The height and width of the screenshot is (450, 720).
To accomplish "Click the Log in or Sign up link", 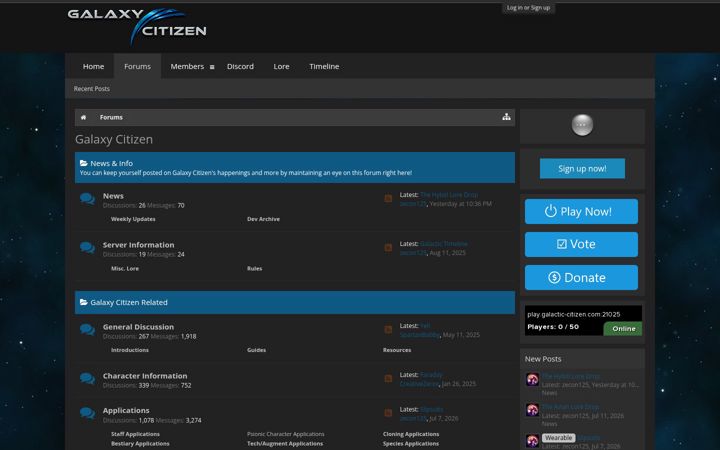I will click(528, 7).
